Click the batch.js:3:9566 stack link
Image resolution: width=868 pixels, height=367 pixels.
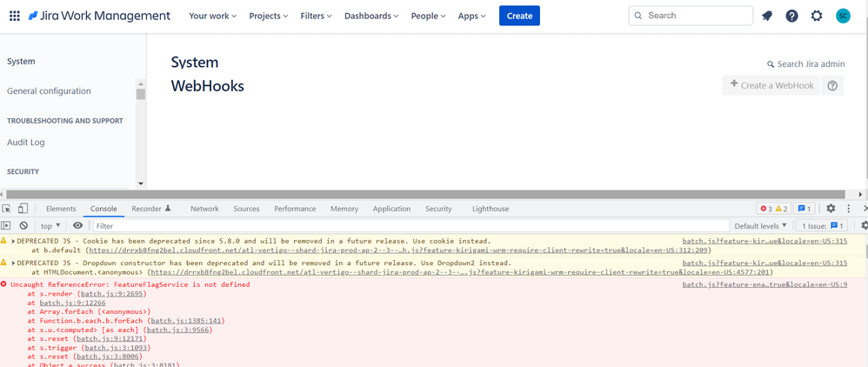(177, 330)
